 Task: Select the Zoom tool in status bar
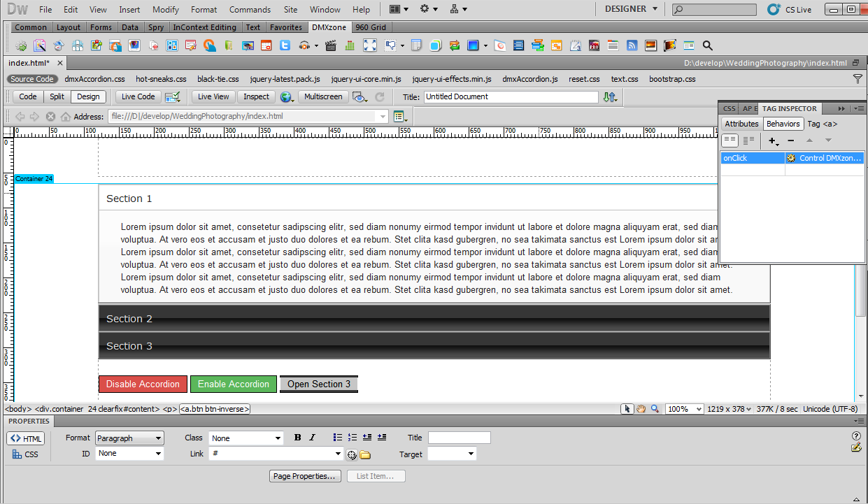click(x=655, y=409)
